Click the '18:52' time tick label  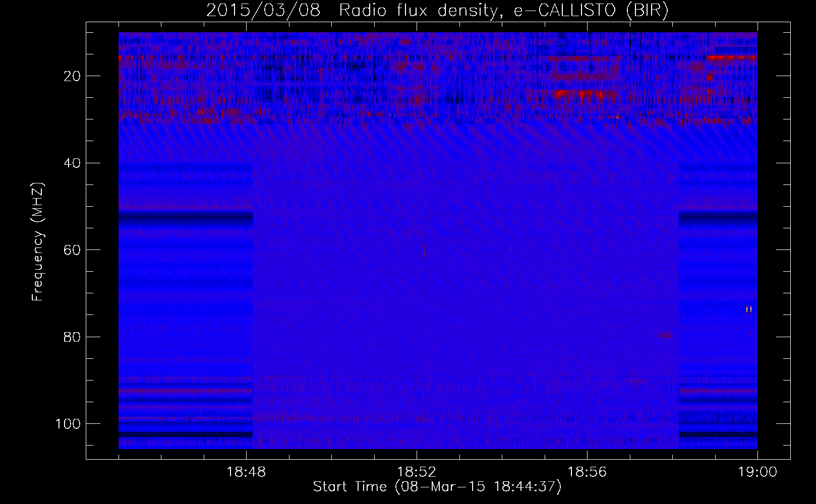[417, 472]
